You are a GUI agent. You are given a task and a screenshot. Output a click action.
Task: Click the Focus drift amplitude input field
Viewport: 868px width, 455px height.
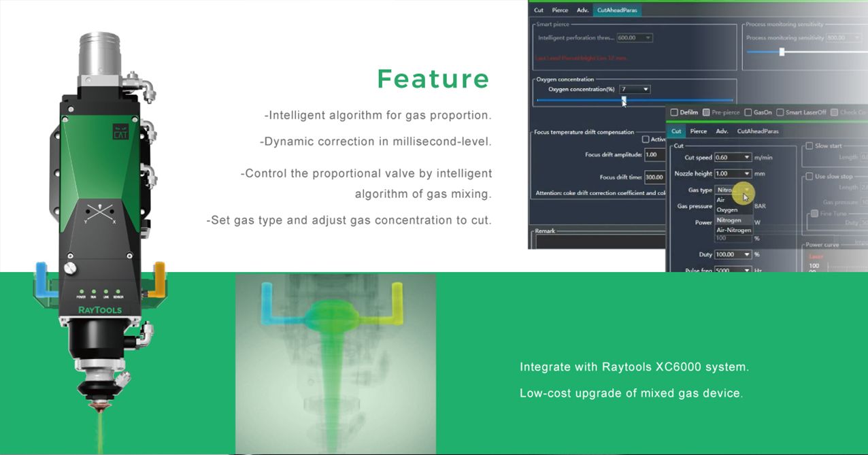pyautogui.click(x=654, y=154)
